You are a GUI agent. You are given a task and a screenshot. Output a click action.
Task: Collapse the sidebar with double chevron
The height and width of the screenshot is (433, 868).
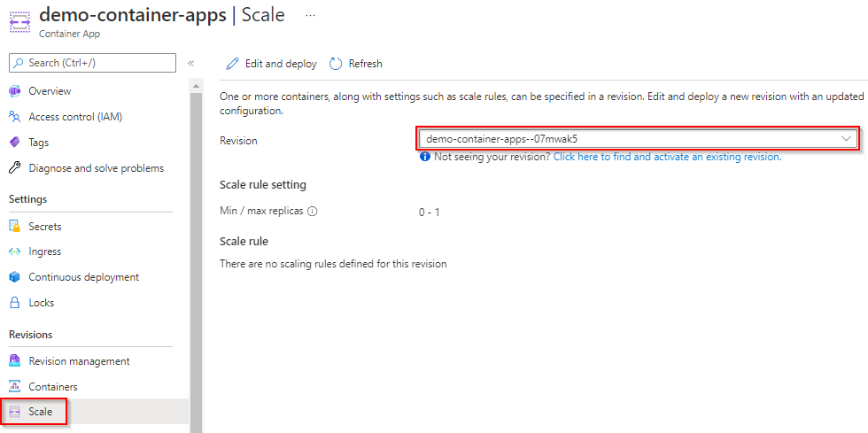[191, 63]
